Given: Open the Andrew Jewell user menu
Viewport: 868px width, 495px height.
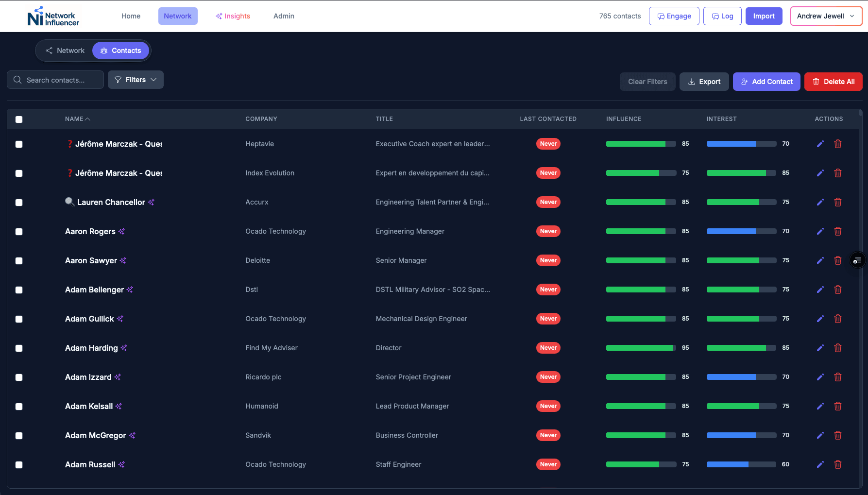Looking at the screenshot, I should [x=826, y=16].
